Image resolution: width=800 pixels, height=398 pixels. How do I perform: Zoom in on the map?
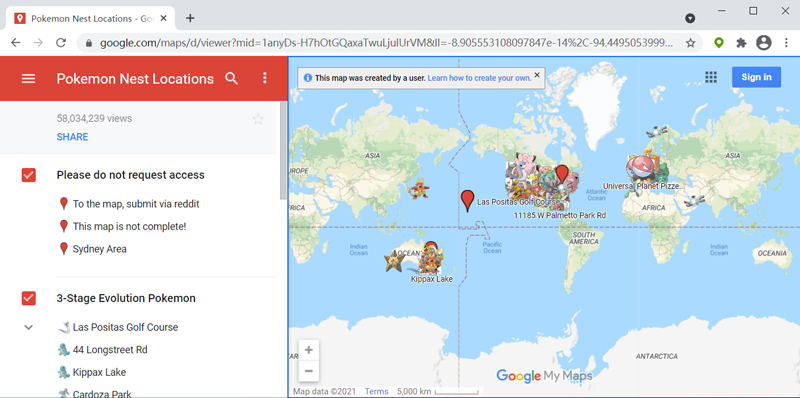[x=309, y=350]
